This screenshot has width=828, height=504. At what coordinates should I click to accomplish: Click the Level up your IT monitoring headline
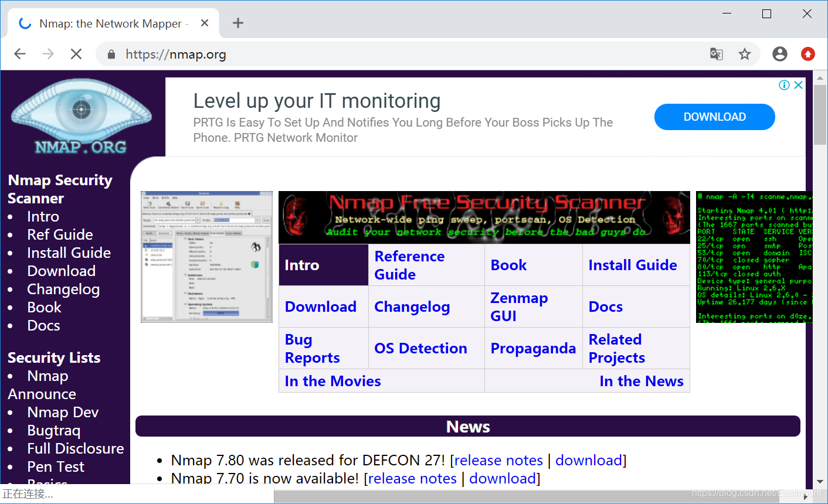tap(317, 101)
